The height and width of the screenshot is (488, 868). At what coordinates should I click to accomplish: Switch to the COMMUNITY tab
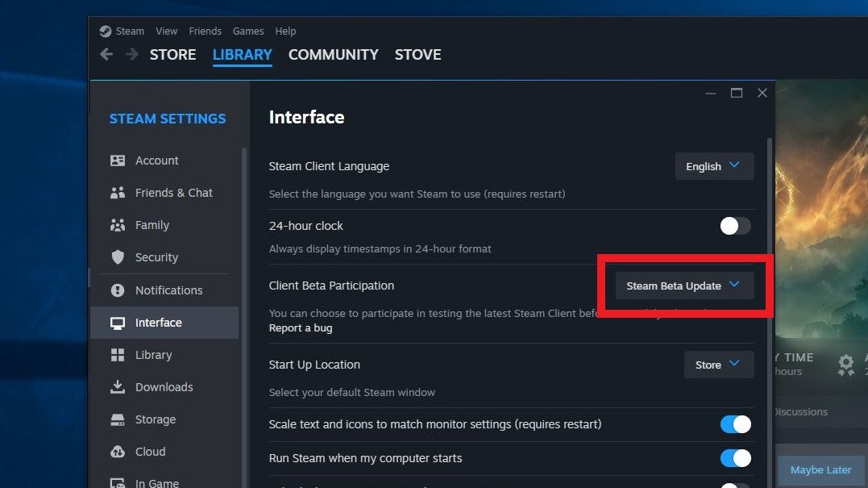click(x=333, y=55)
